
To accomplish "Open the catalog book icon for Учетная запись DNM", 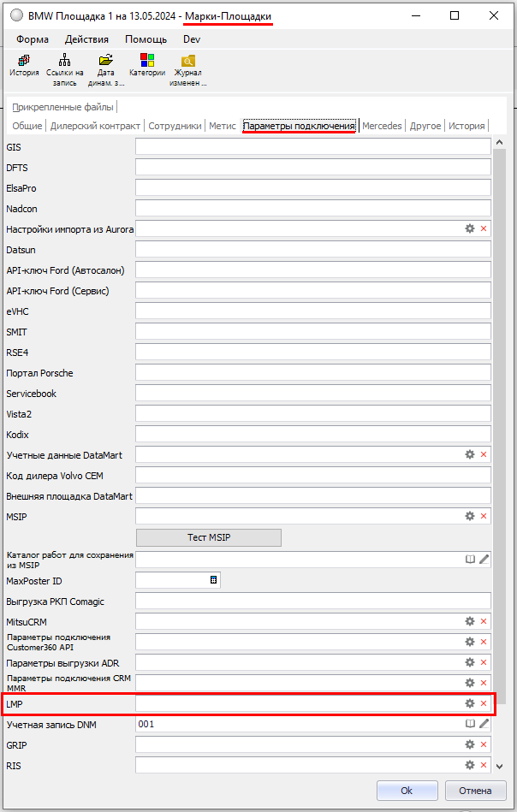I will tap(469, 724).
